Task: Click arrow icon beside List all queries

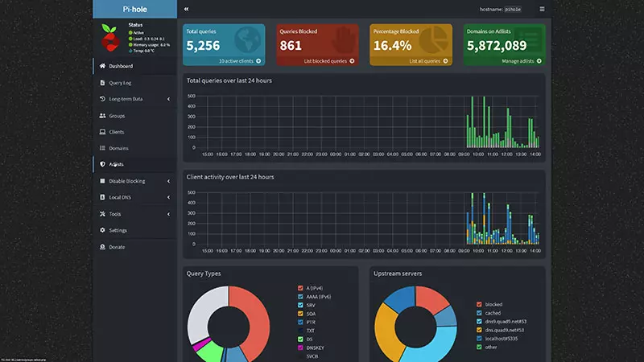Action: (446, 61)
